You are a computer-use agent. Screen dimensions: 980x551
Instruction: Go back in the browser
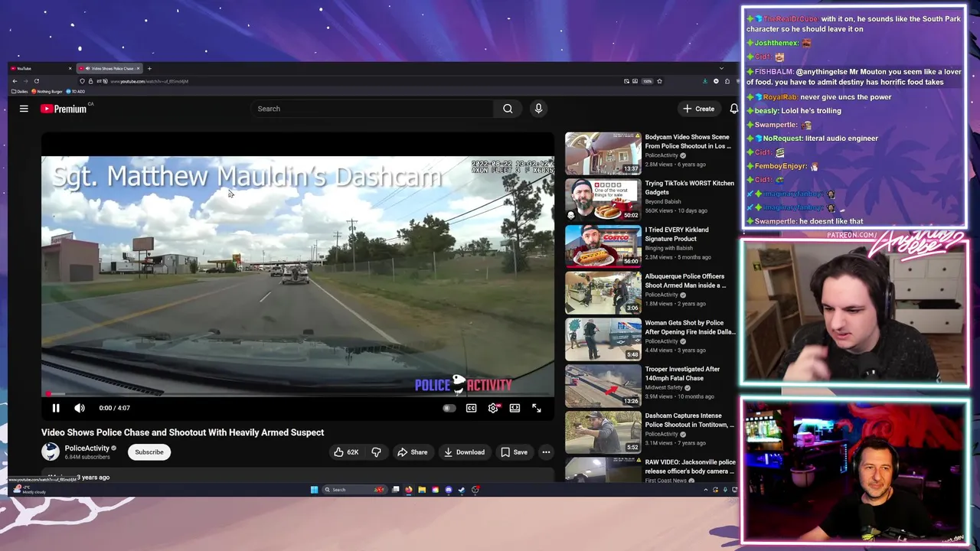(15, 81)
